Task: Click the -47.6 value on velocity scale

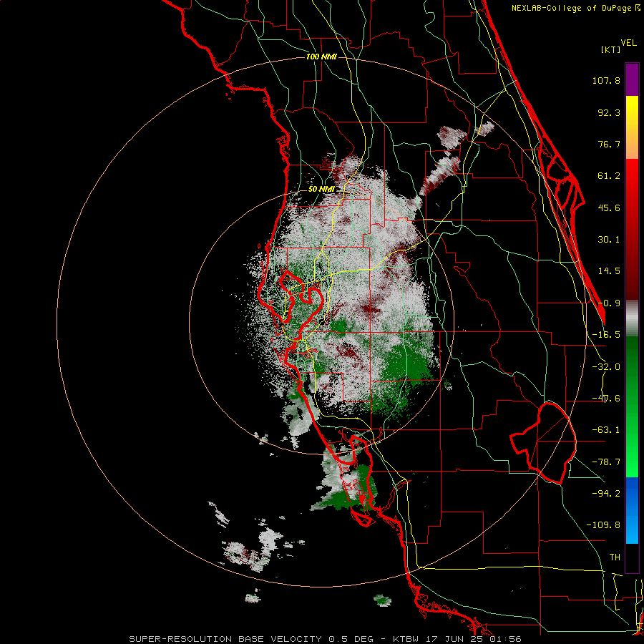Action: click(606, 399)
